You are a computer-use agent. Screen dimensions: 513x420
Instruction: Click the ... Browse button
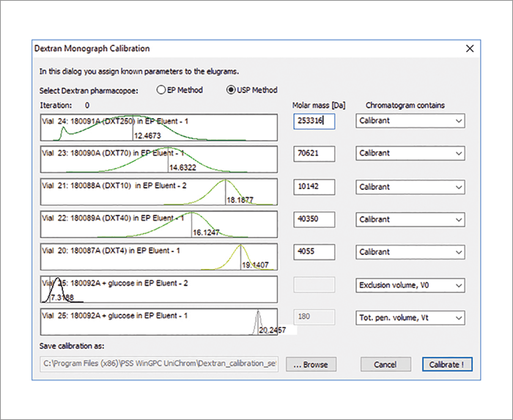(x=311, y=364)
